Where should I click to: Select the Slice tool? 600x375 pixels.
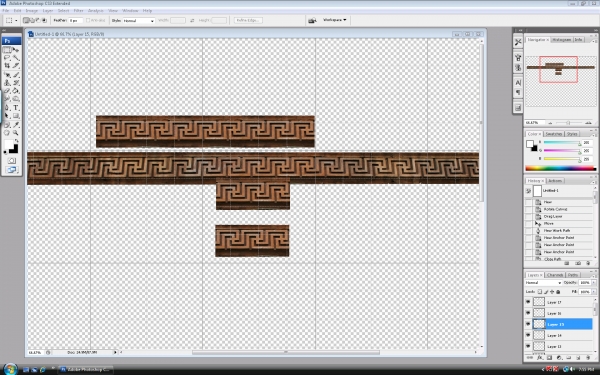click(16, 66)
